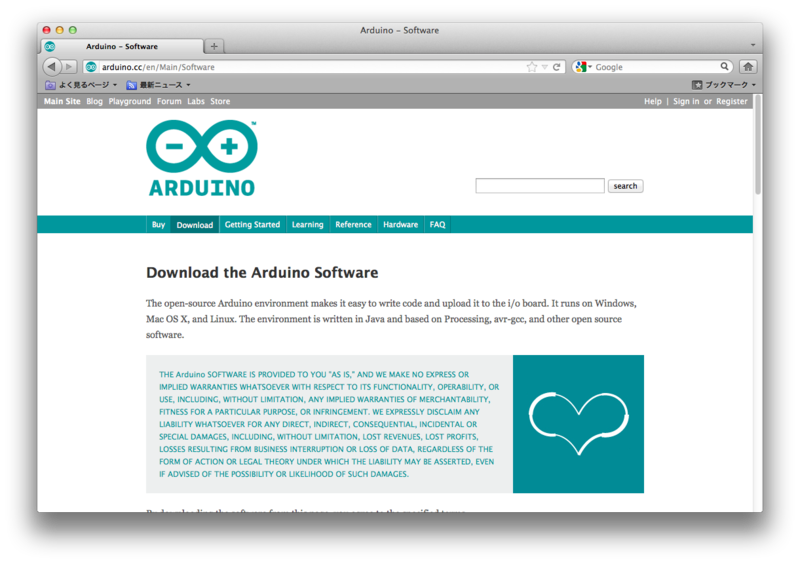The width and height of the screenshot is (800, 564).
Task: Bookmark page with the star icon
Action: (x=532, y=67)
